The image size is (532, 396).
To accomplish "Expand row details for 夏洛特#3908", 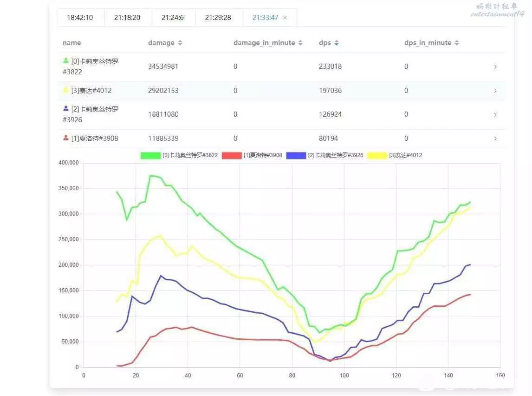I will coord(495,139).
